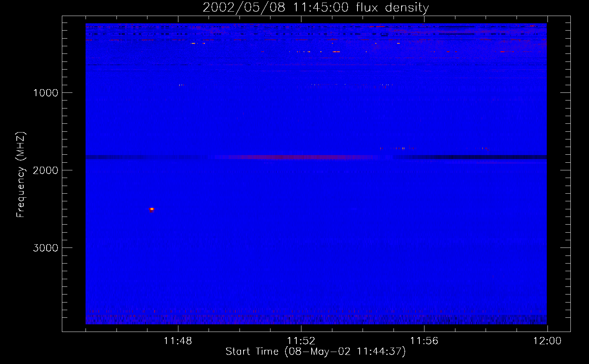
Task: Click the 11:56 time tick label
Action: (x=424, y=341)
